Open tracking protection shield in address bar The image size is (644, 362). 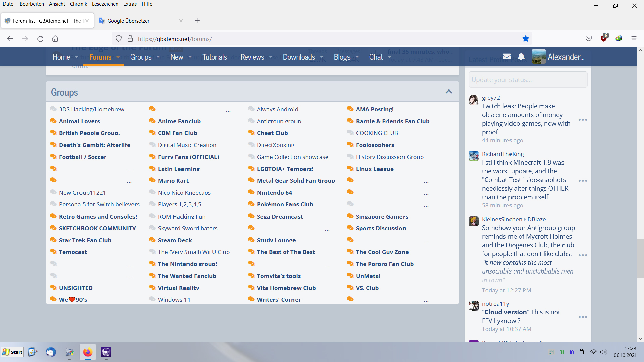tap(119, 39)
